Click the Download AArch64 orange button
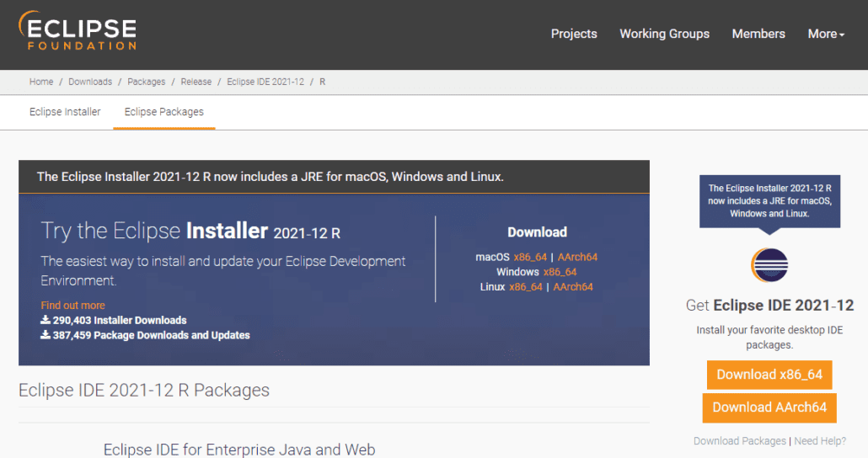 point(769,407)
